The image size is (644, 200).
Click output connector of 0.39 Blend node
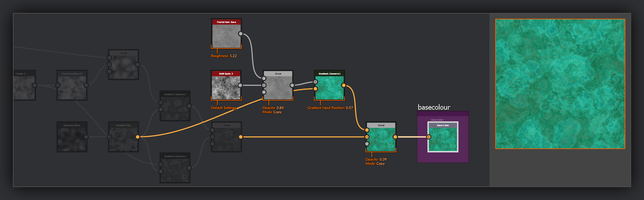point(395,137)
